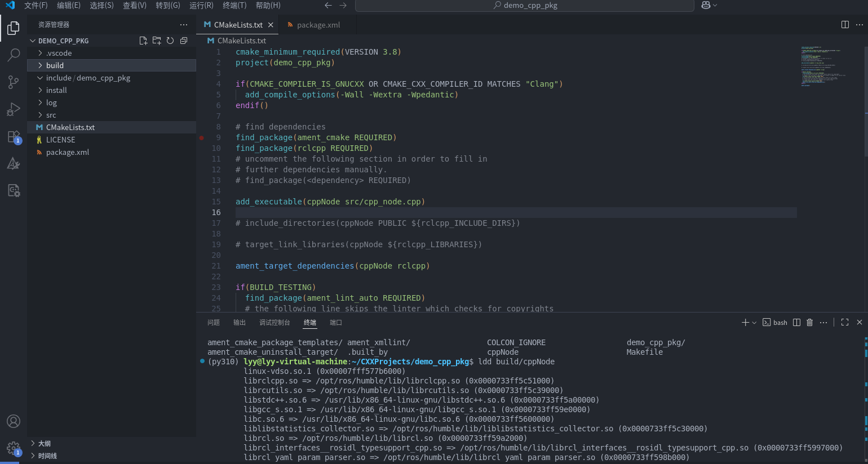Go back in navigation history
The image size is (868, 464).
(x=328, y=5)
